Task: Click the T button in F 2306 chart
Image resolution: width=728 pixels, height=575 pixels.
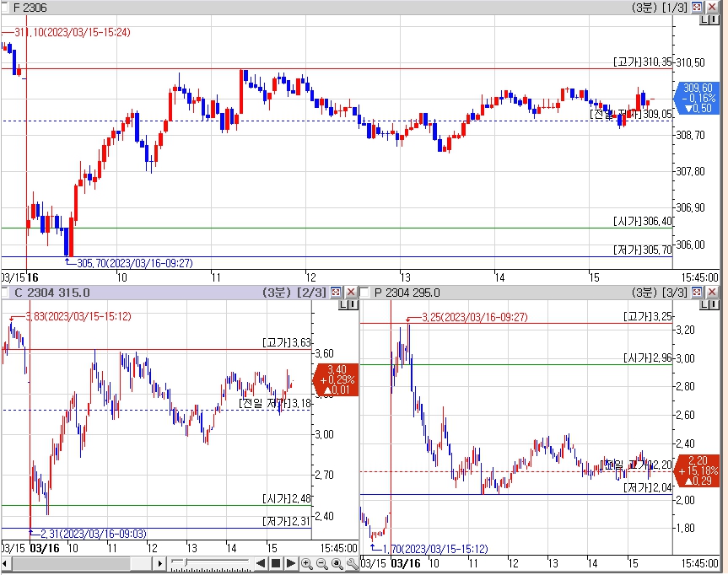Action: coord(714,20)
